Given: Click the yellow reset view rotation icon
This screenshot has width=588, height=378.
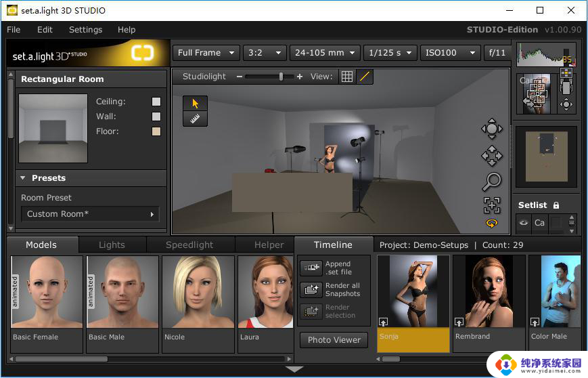Looking at the screenshot, I should [x=492, y=224].
